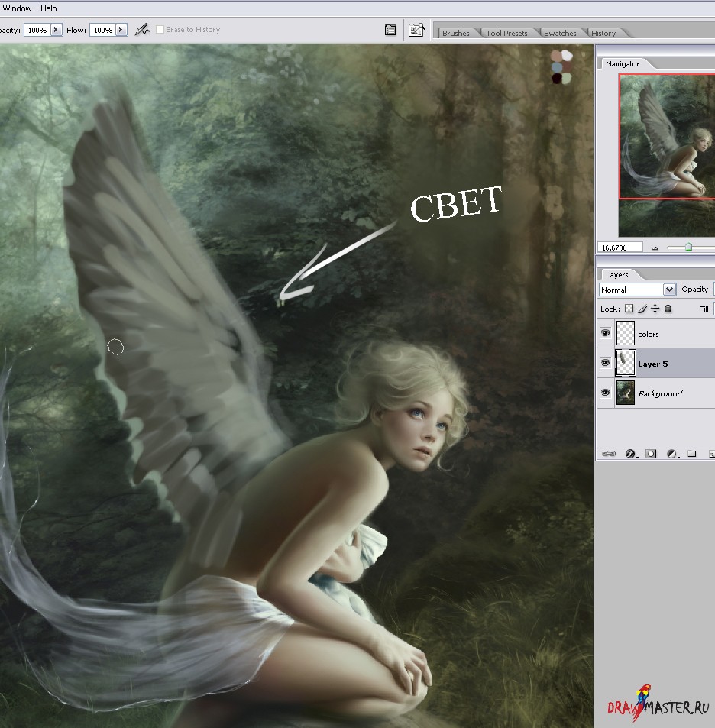Toggle lock transparent pixels
This screenshot has height=728, width=715.
pos(629,309)
